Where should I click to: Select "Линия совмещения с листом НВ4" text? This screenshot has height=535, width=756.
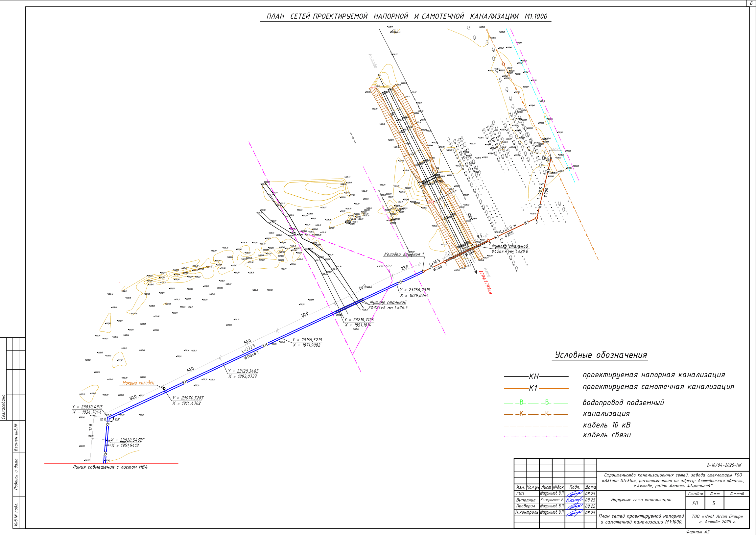point(110,467)
